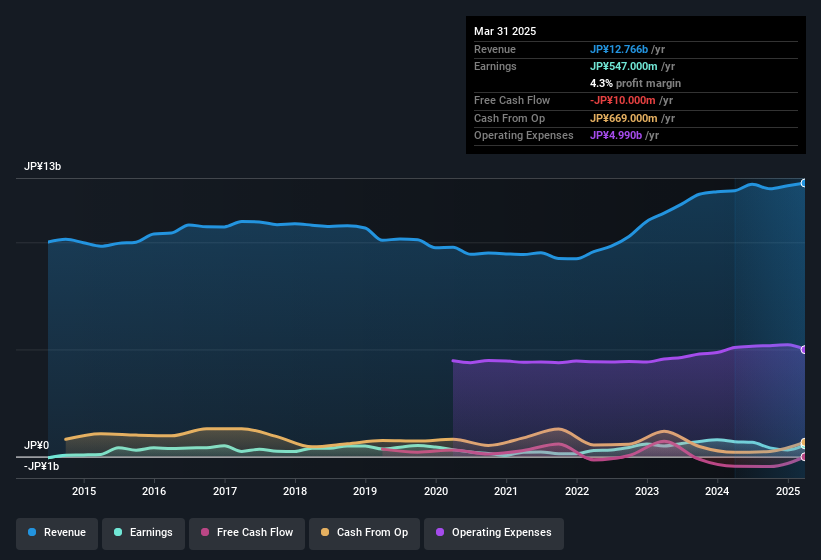The height and width of the screenshot is (560, 821).
Task: Click the 2024 x-axis label
Action: click(x=717, y=491)
